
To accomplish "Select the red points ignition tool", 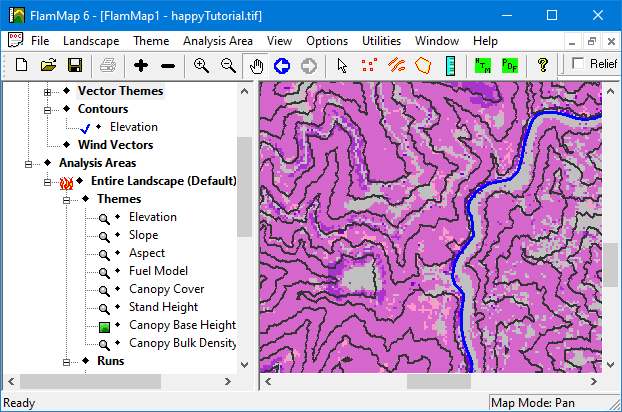I will click(x=369, y=65).
